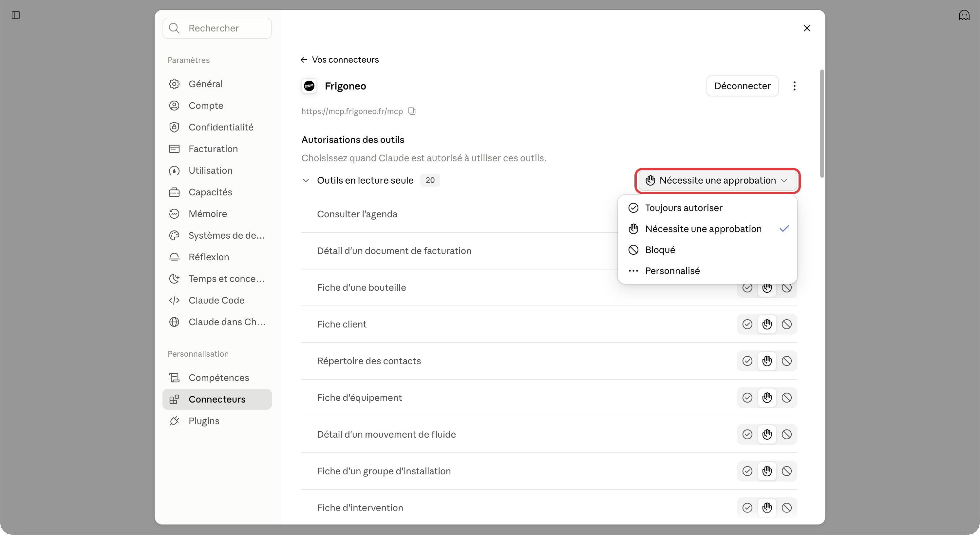980x535 pixels.
Task: Choose Bloqué option
Action: pyautogui.click(x=707, y=250)
